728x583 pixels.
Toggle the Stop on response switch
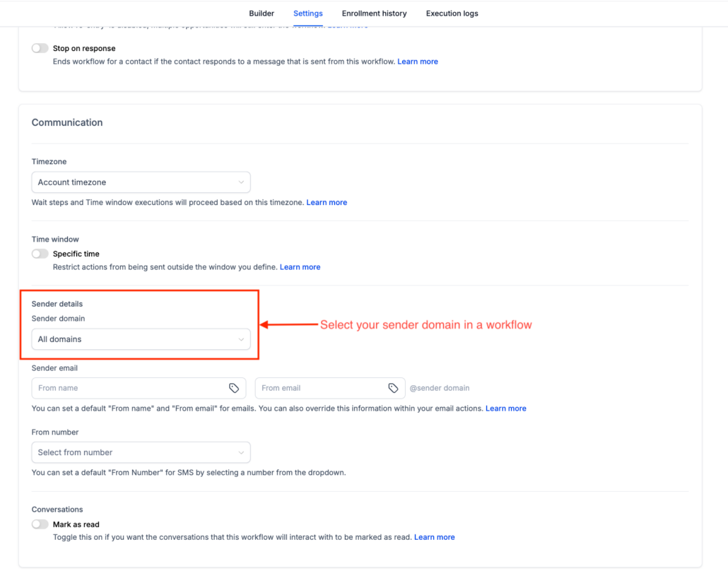(40, 48)
